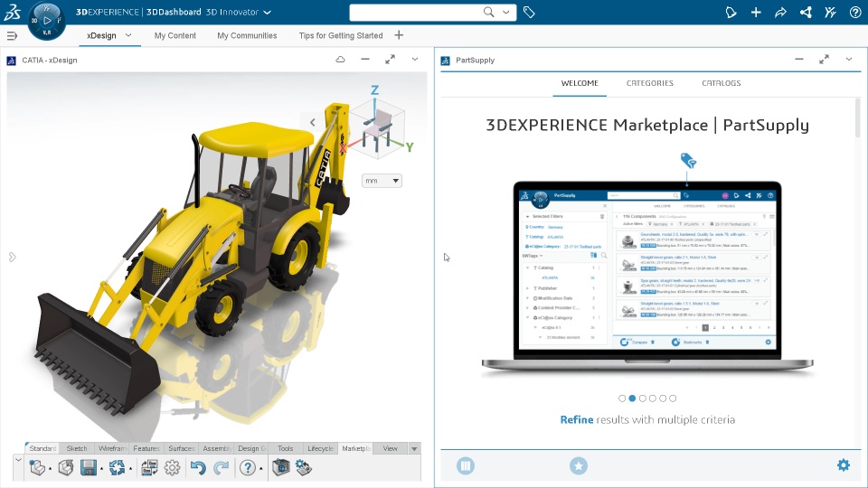Screen dimensions: 868x488
Task: Open the Save options arrow
Action: [101, 469]
